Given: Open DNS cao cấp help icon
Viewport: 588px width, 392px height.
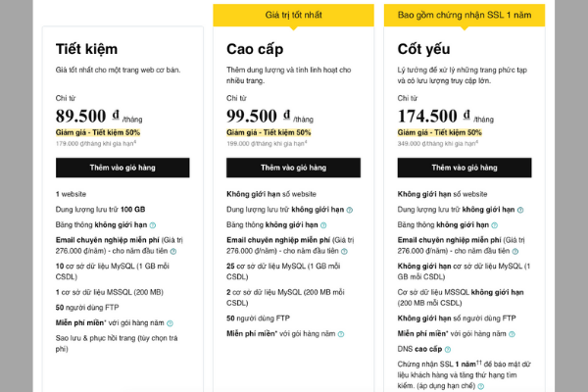Looking at the screenshot, I should click(x=448, y=350).
